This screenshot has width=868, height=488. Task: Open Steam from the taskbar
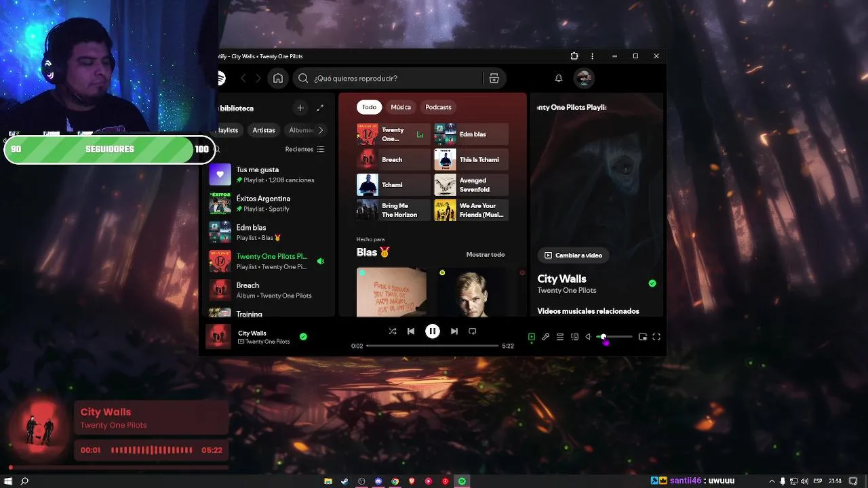pyautogui.click(x=344, y=481)
